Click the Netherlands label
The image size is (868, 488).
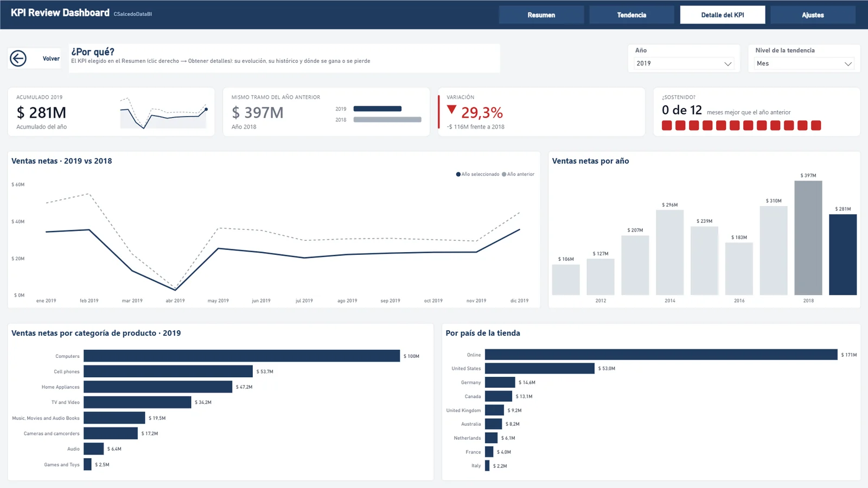point(467,438)
